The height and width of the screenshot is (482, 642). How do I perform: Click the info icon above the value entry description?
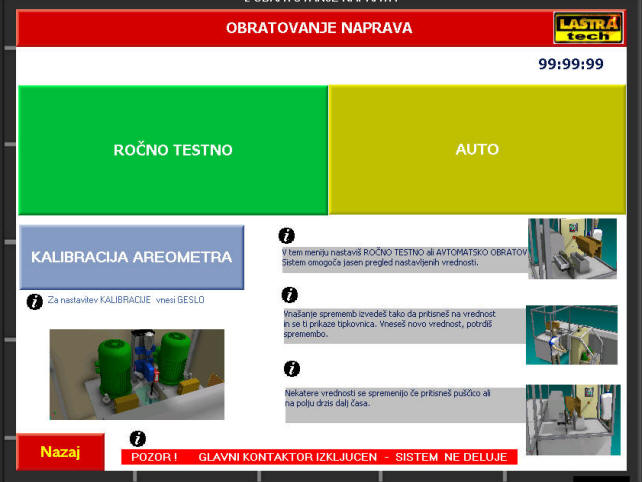290,295
